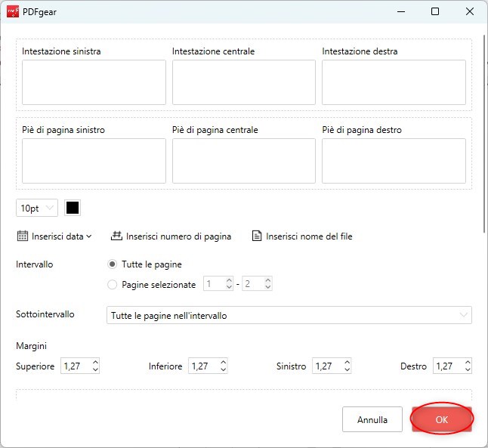Decrease the Destro margin value
Image resolution: width=488 pixels, height=448 pixels.
coord(468,369)
